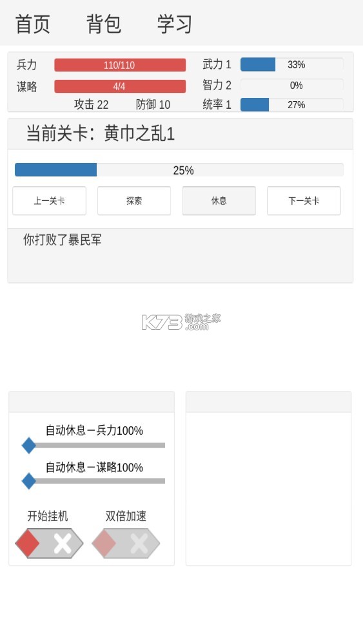Click the 自动休息-兵力 slider diamond handle
The width and height of the screenshot is (363, 644).
pyautogui.click(x=29, y=445)
